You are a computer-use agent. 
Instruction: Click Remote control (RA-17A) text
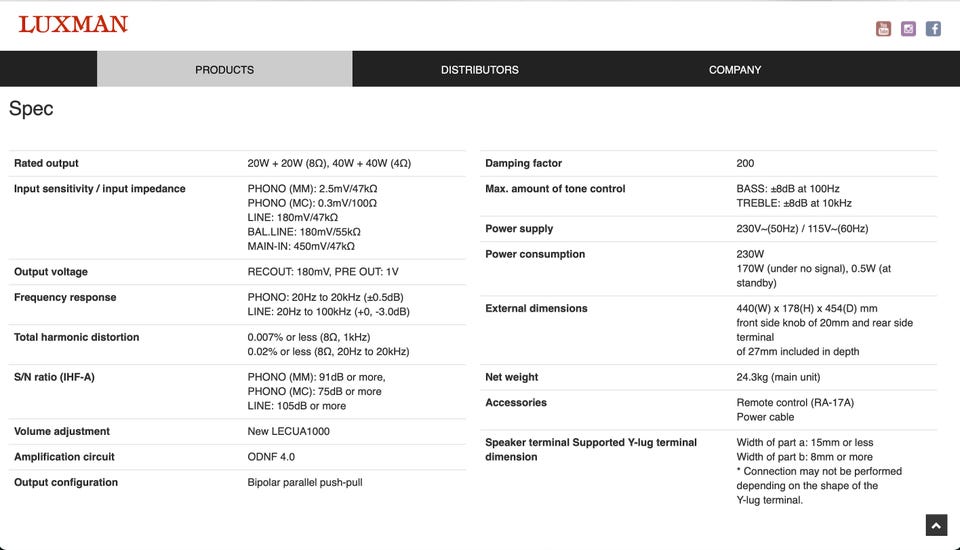[x=795, y=403]
